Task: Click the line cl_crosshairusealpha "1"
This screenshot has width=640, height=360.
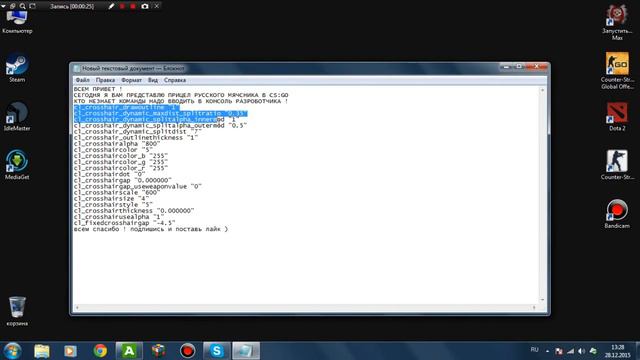Action: pos(119,217)
